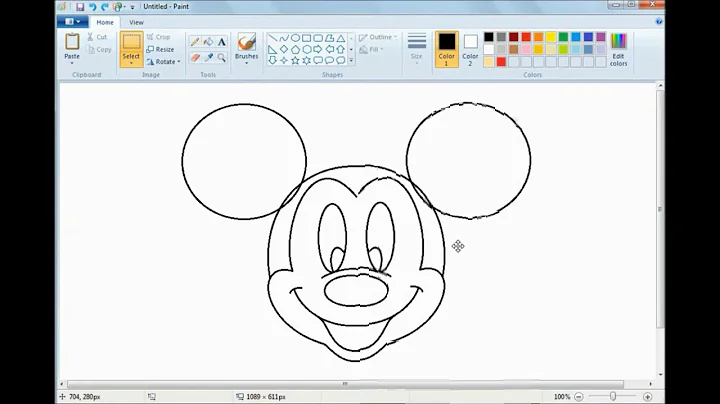Click the Resize button

coord(160,49)
